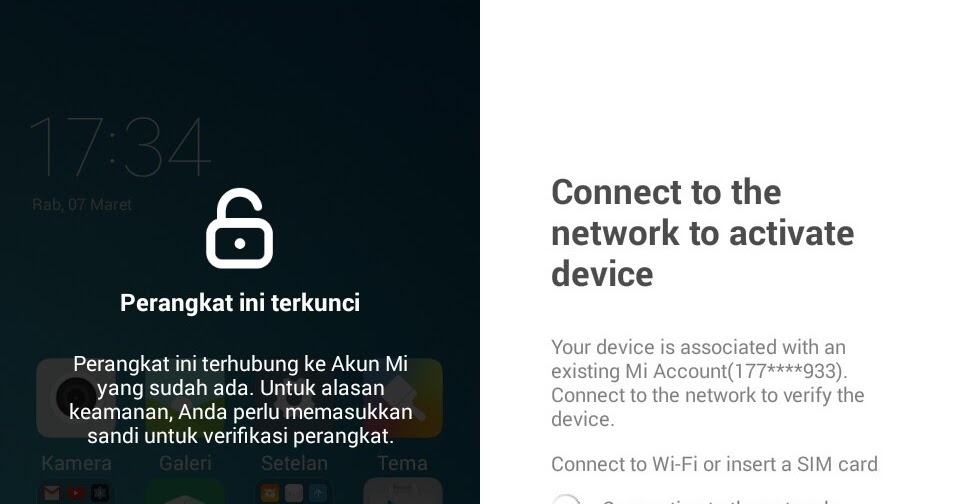The width and height of the screenshot is (960, 504).
Task: Open the yellow Tema app icon
Action: (403, 398)
